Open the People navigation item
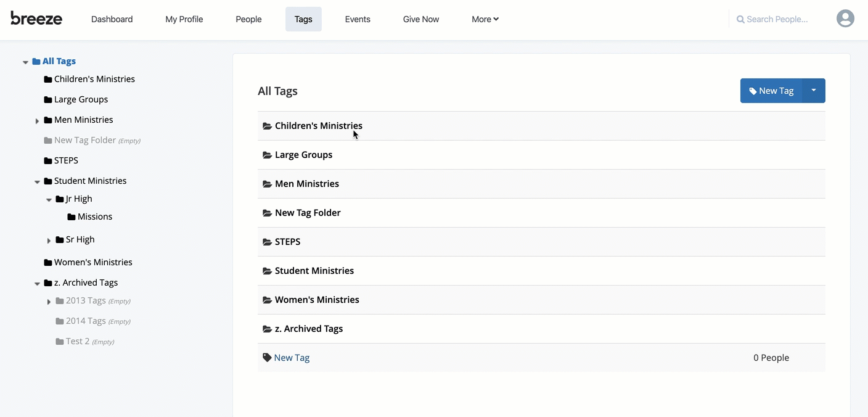This screenshot has width=868, height=417. [x=249, y=19]
